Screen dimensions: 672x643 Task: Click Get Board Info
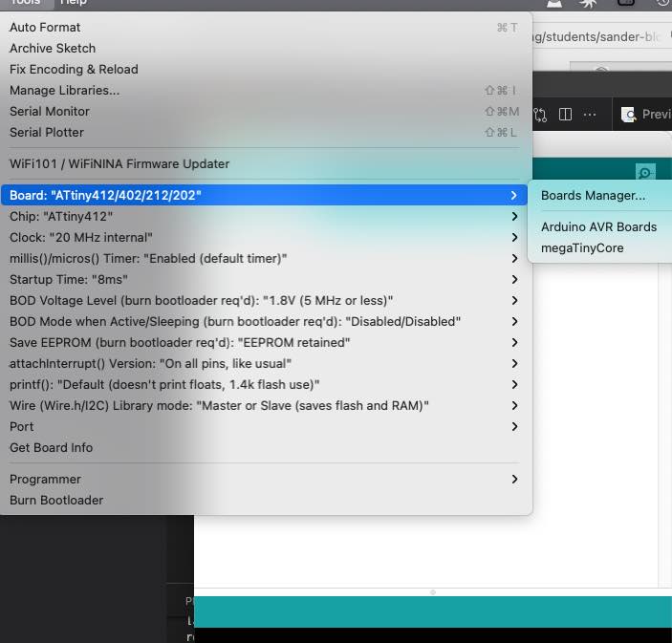264,447
